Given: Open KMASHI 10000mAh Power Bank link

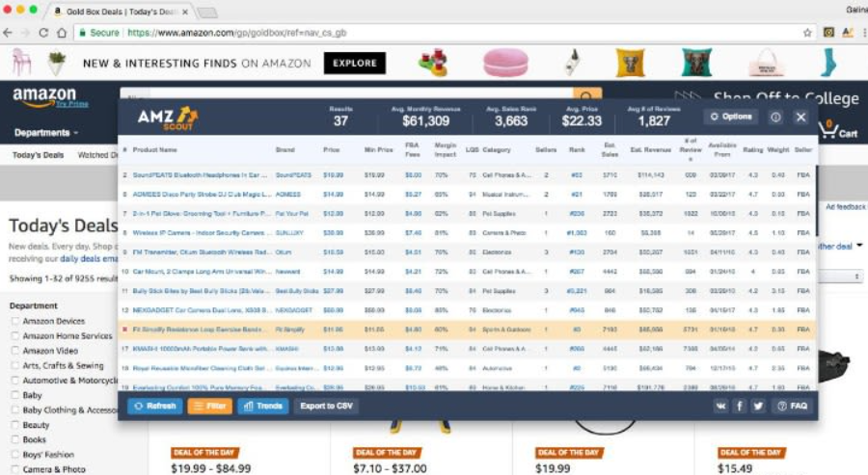Looking at the screenshot, I should [201, 349].
